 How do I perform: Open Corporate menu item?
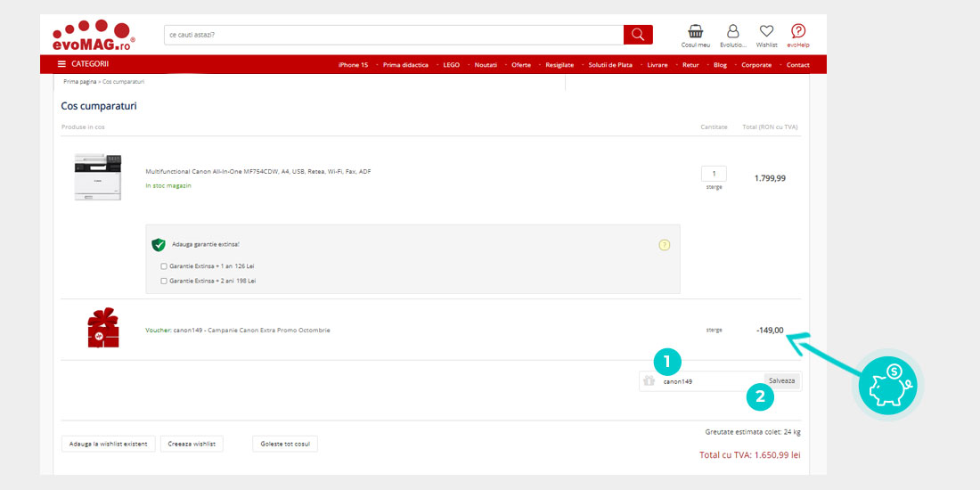(756, 65)
